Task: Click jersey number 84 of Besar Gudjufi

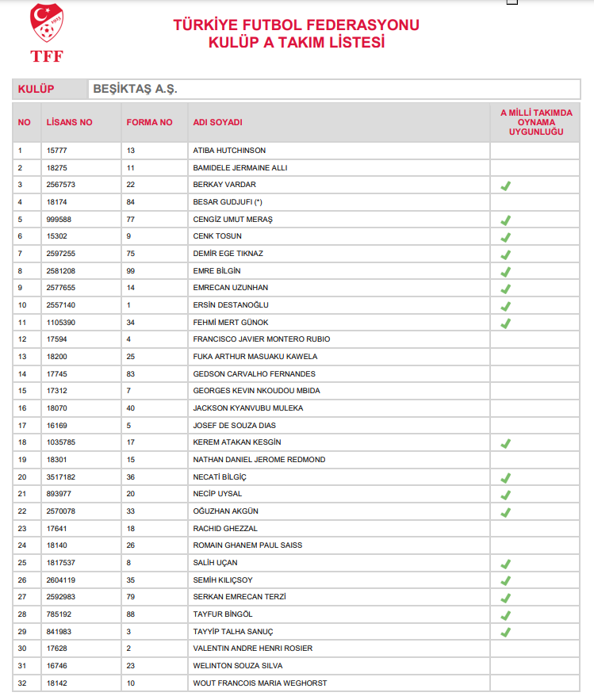Action: tap(130, 202)
